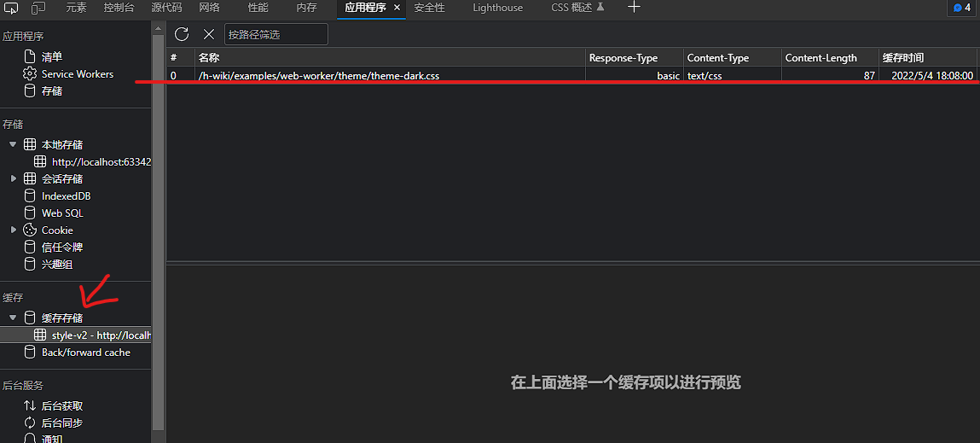Click the 按路径筛选 filter input
The height and width of the screenshot is (443, 980).
pyautogui.click(x=275, y=34)
